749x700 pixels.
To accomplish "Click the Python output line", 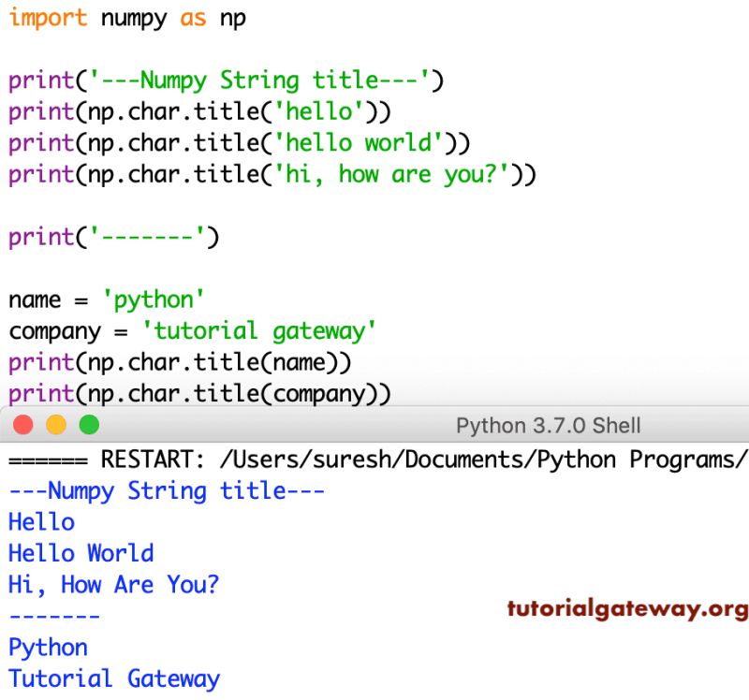I will (47, 647).
